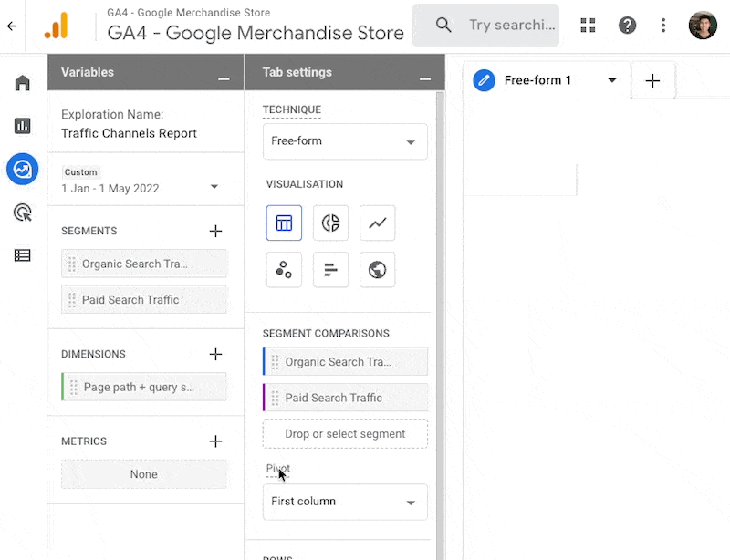This screenshot has width=730, height=560.
Task: Open the Explore section in sidebar
Action: click(23, 169)
